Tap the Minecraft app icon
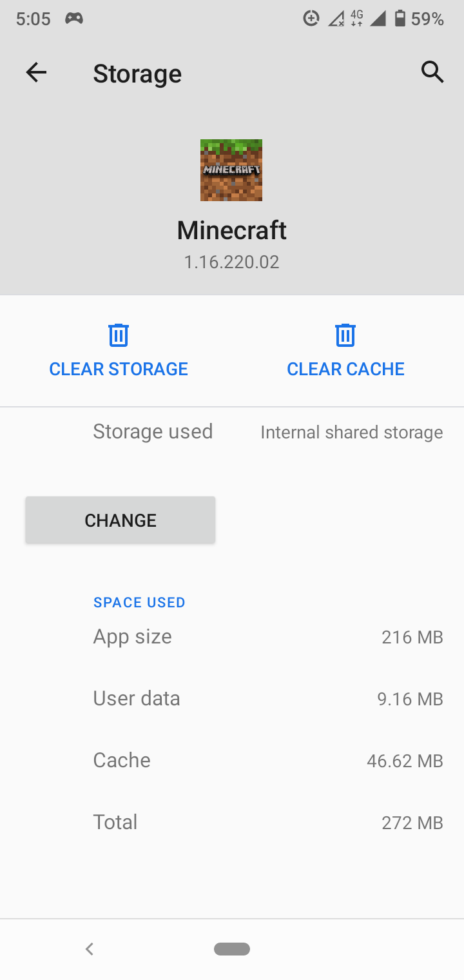Screen dimensions: 464x980 [x=231, y=170]
